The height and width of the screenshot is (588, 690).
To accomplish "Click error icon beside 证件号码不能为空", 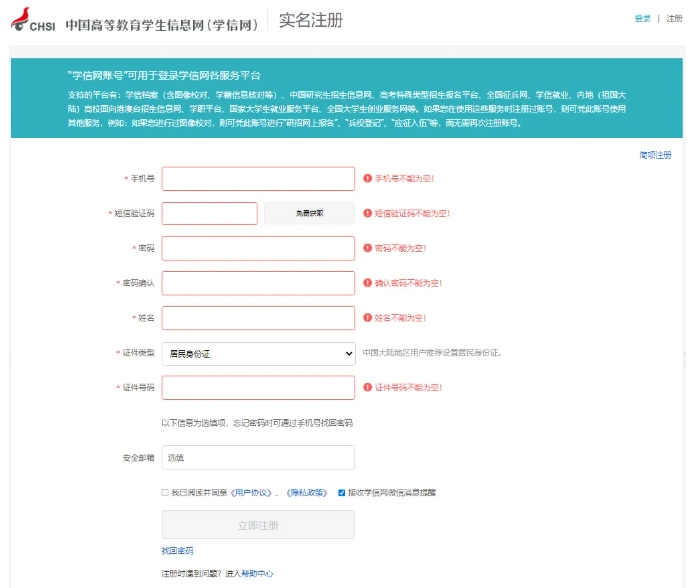I will pyautogui.click(x=367, y=387).
